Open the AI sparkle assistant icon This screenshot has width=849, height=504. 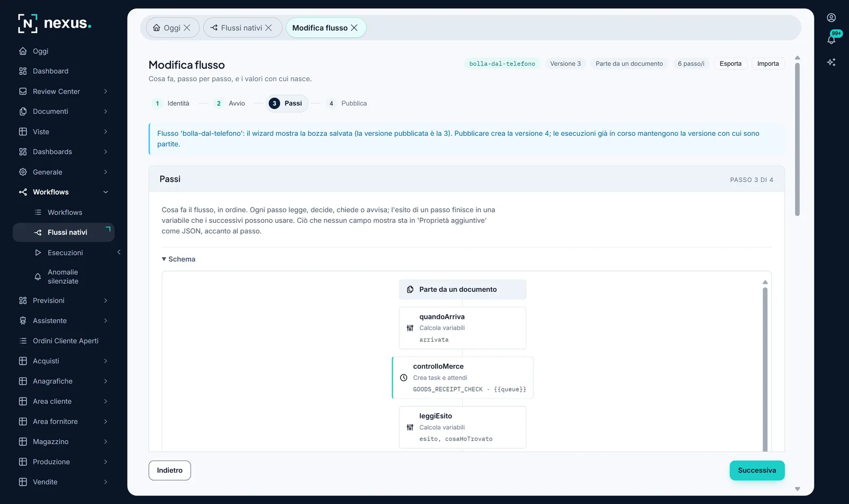coord(831,62)
